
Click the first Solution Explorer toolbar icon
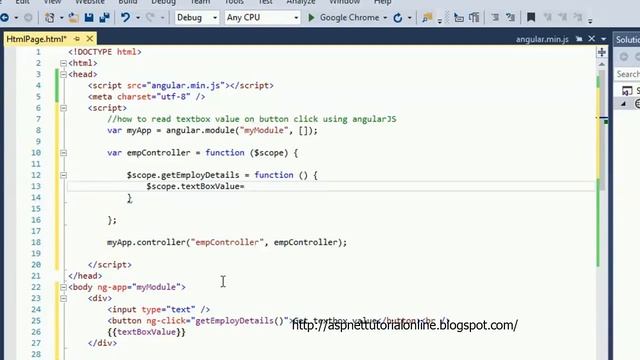click(x=624, y=57)
